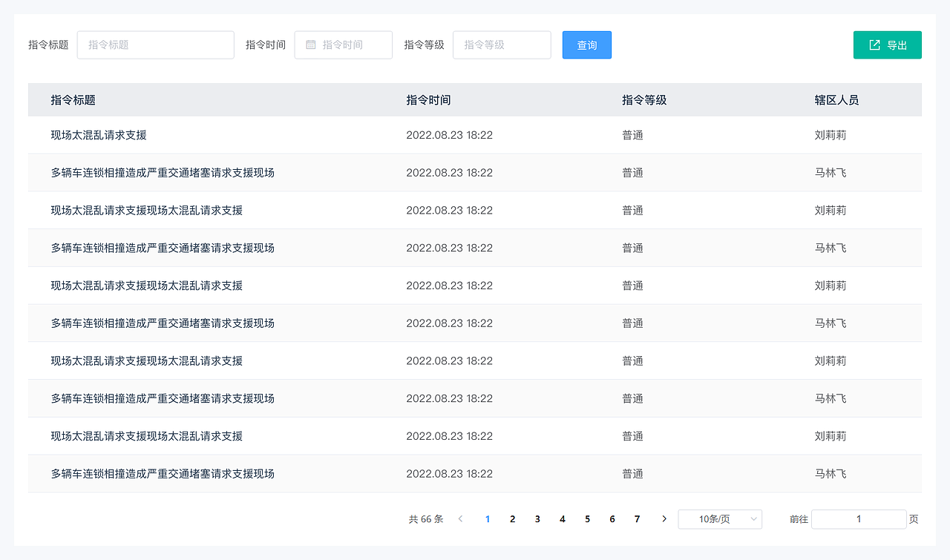Go to previous page using left chevron
Image resolution: width=950 pixels, height=560 pixels.
[461, 518]
